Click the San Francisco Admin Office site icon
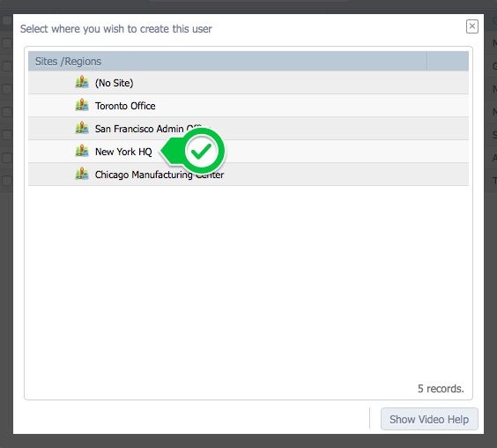 82,128
